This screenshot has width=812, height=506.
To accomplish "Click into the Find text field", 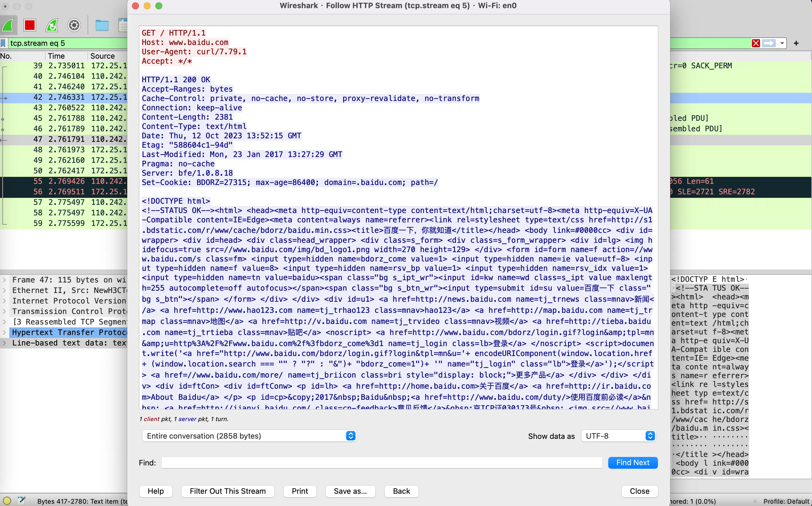I will pos(381,463).
